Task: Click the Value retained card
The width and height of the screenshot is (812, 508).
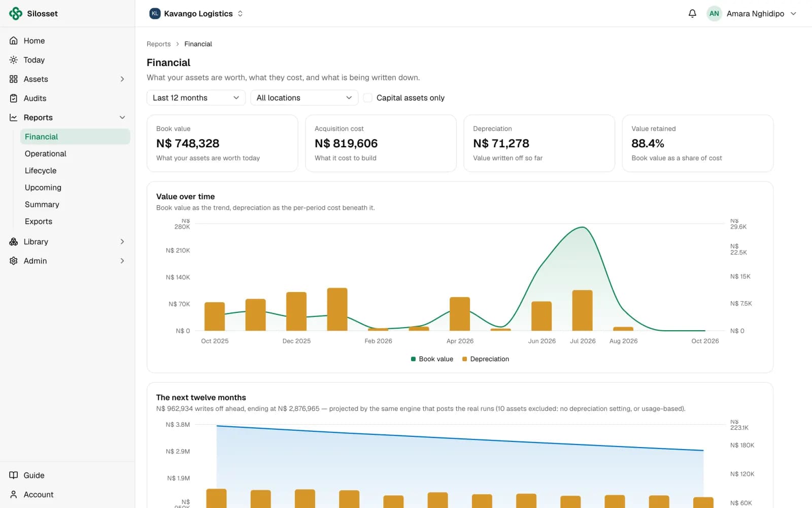Action: (697, 143)
